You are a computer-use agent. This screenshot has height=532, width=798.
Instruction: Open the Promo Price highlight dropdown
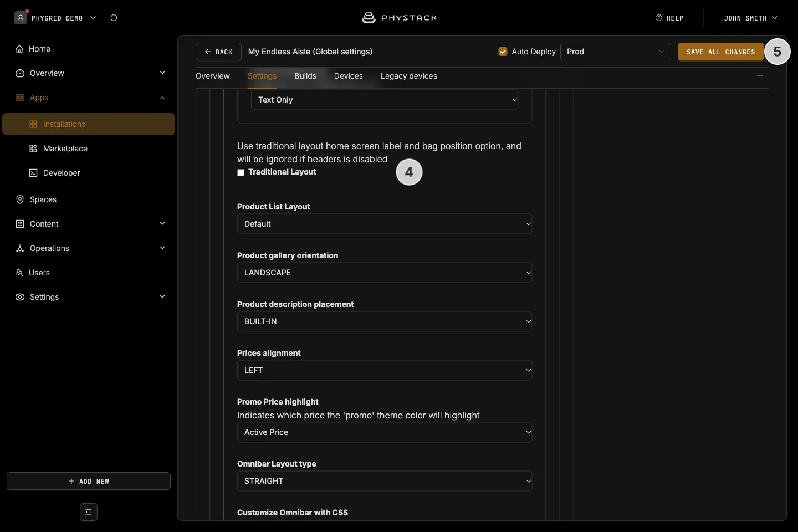pyautogui.click(x=385, y=432)
